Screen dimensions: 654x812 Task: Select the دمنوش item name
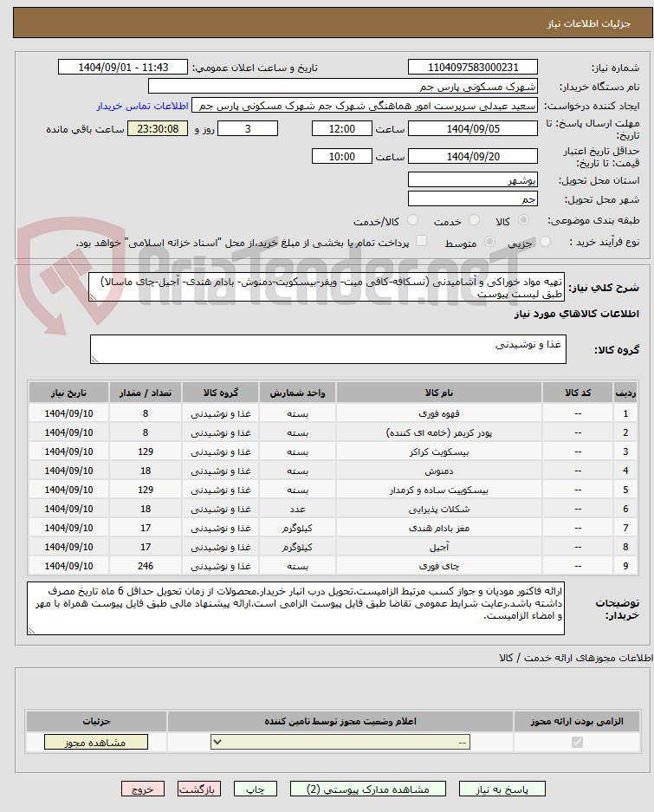439,471
